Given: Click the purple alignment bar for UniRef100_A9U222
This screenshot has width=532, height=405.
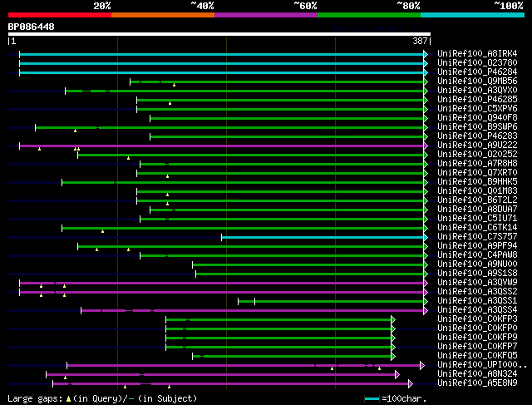Looking at the screenshot, I should click(221, 146).
